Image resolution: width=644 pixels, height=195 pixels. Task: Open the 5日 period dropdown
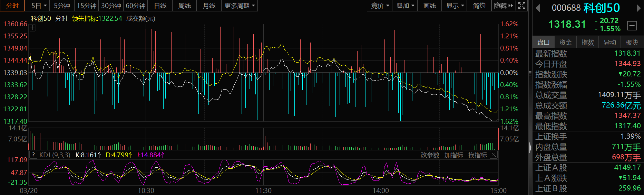pyautogui.click(x=39, y=6)
